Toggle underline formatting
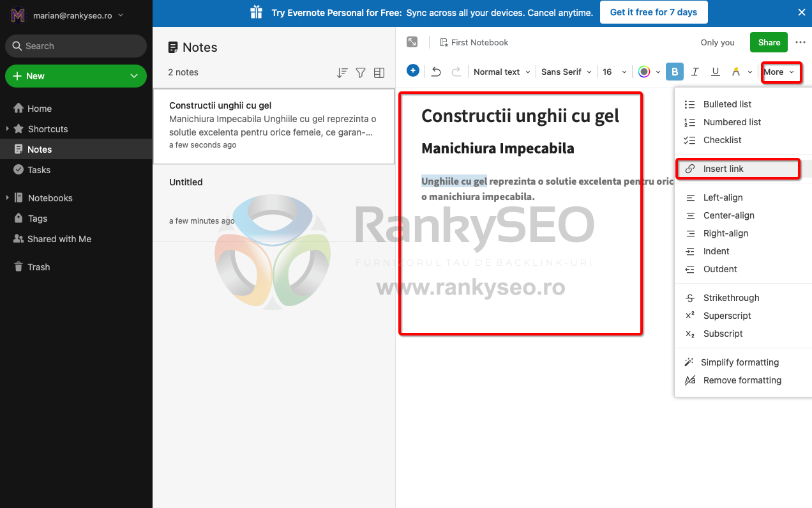 tap(716, 72)
